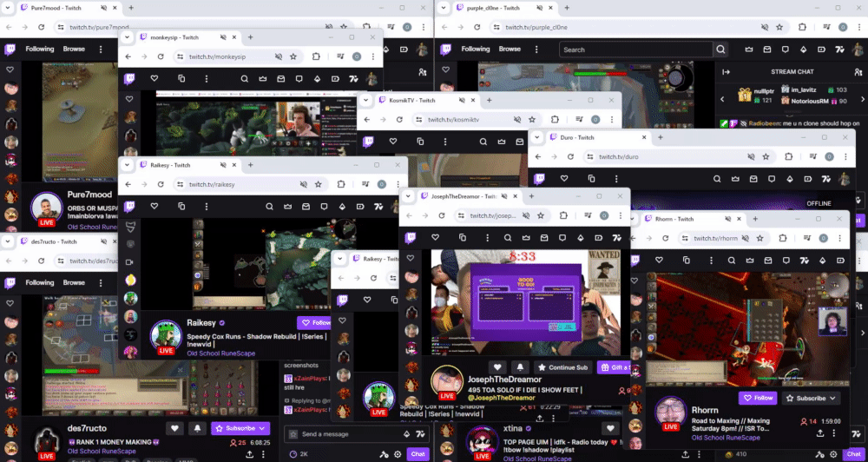Viewport: 868px width, 462px height.
Task: Unmute the monkeysip tab via its speaker icon
Action: coord(223,37)
